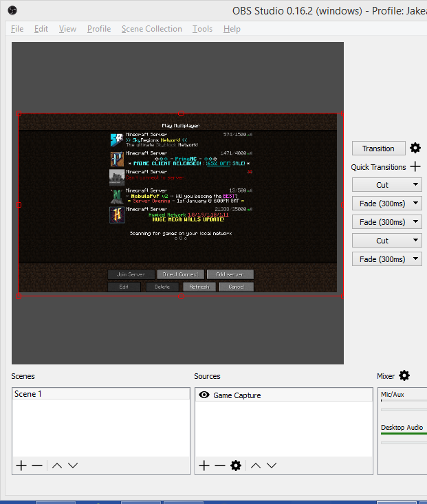Click the Desktop Audio green level meter

[x=404, y=434]
